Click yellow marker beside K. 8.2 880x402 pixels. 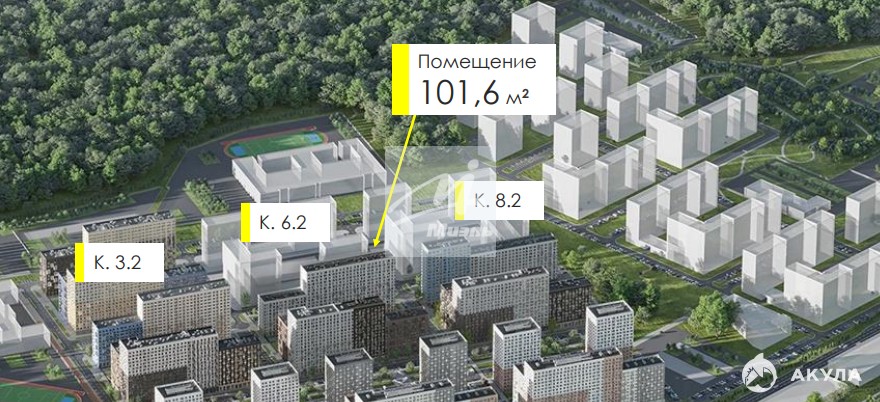click(x=460, y=200)
